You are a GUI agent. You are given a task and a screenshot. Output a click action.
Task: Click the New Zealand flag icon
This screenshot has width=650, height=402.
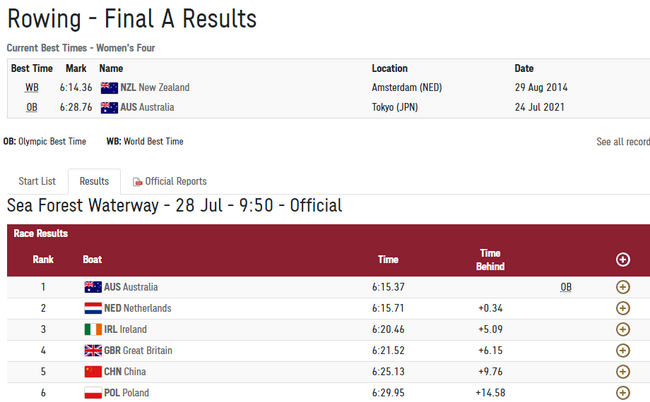coord(109,88)
